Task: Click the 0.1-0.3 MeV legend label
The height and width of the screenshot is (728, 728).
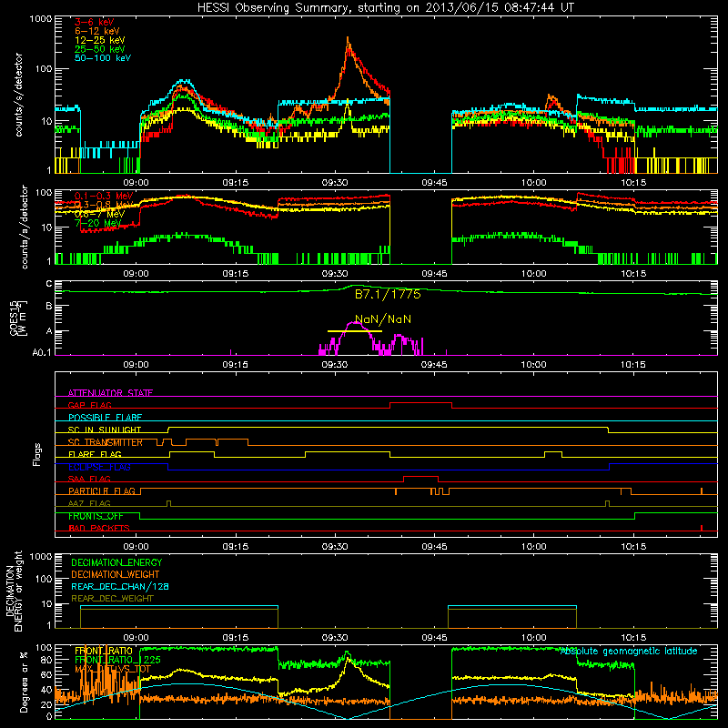Action: point(104,196)
